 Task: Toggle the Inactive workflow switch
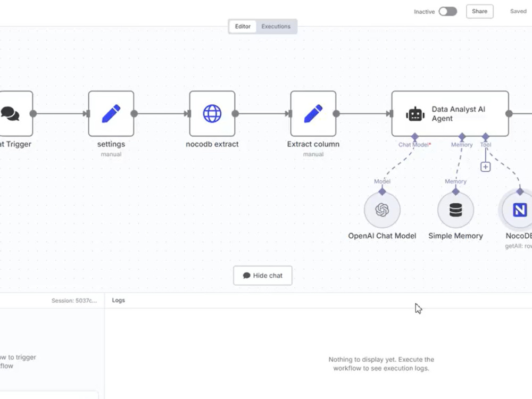[x=448, y=12]
